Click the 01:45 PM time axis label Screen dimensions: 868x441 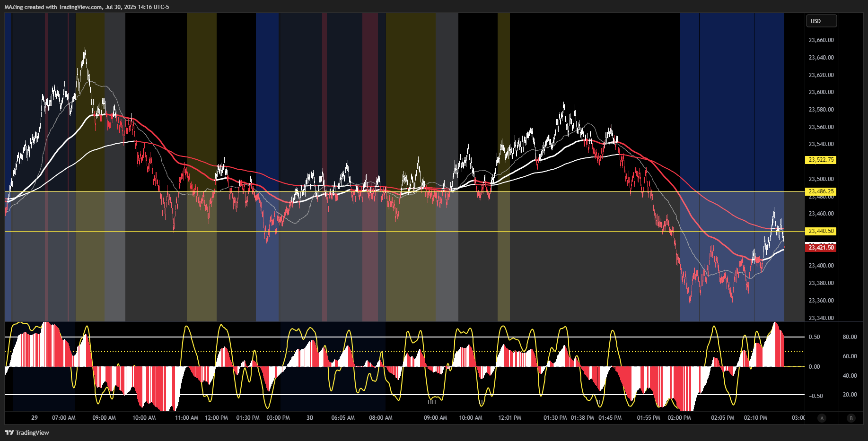pos(610,418)
